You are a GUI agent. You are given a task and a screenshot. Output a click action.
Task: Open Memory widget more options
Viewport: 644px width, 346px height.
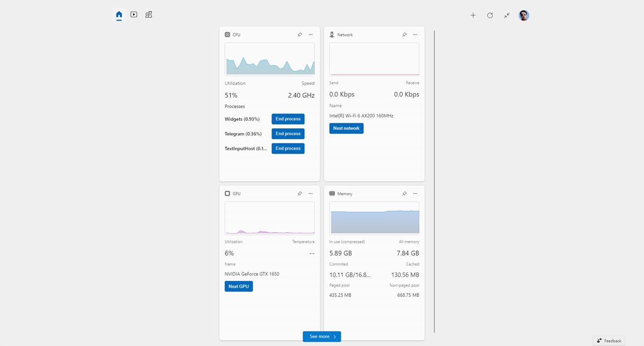(x=415, y=194)
